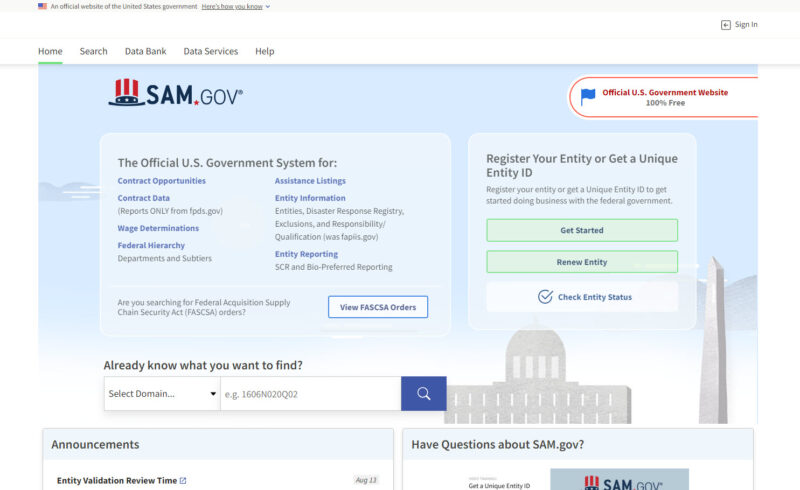This screenshot has width=800, height=490.
Task: Click "Register Your Entity or Get a Unique Entity ID" heading
Action: coord(582,165)
